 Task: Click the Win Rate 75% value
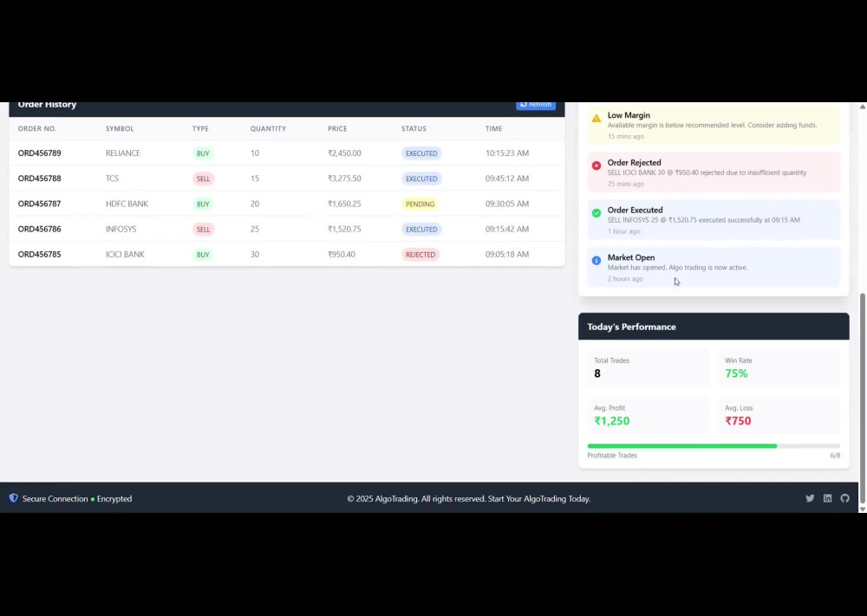coord(736,373)
